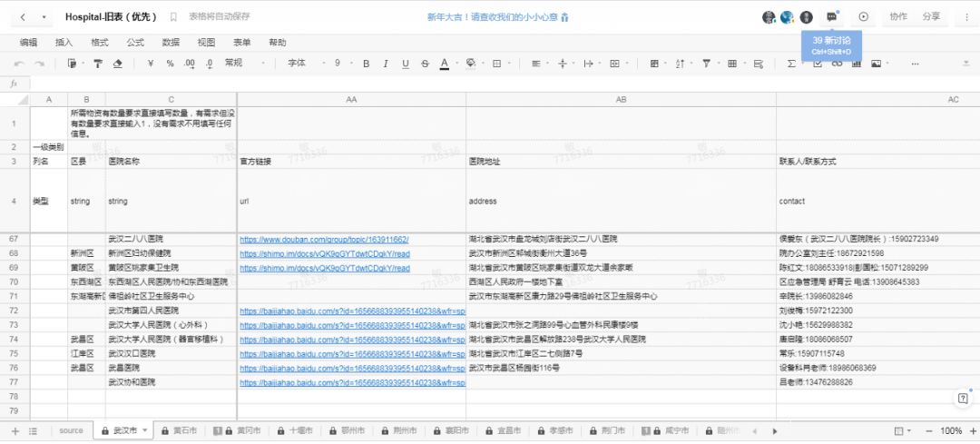Show more toolbar options (ellipsis)
Image resolution: width=980 pixels, height=444 pixels.
915,64
